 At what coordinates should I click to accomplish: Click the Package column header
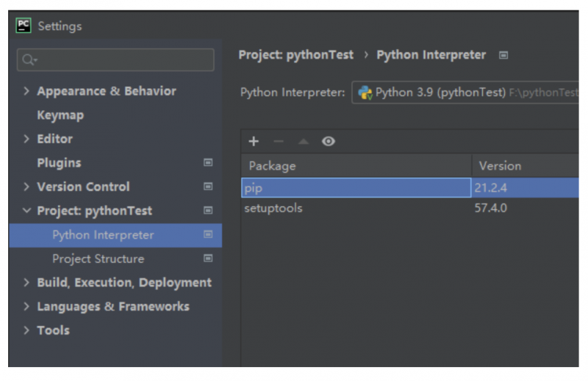tap(273, 166)
